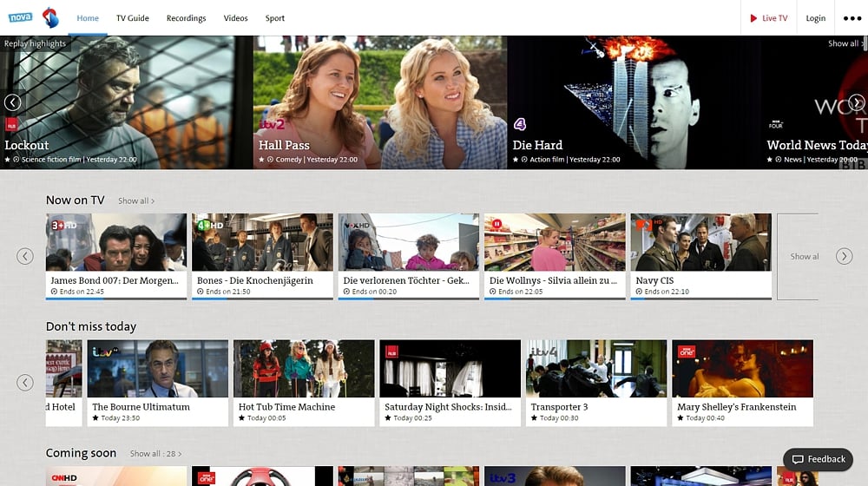Open Bones - Die Knochenjägerin thumbnail
The height and width of the screenshot is (486, 868).
(262, 242)
